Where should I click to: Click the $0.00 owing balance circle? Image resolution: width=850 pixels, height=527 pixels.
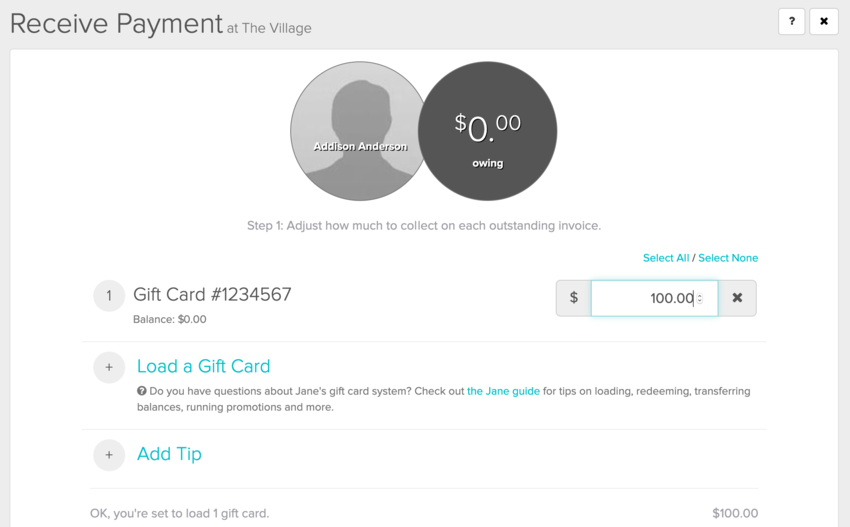[x=487, y=131]
